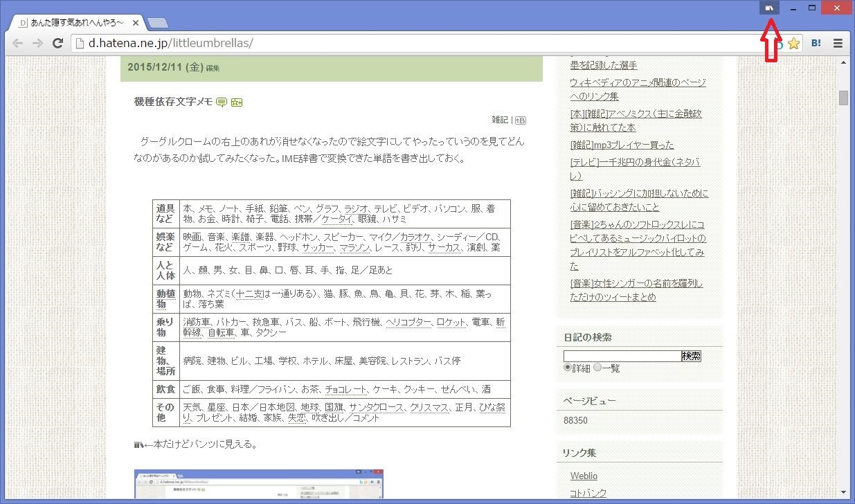Open [音楽]2ちゃんのソフトロックスレ link
The width and height of the screenshot is (855, 504).
[x=638, y=245]
